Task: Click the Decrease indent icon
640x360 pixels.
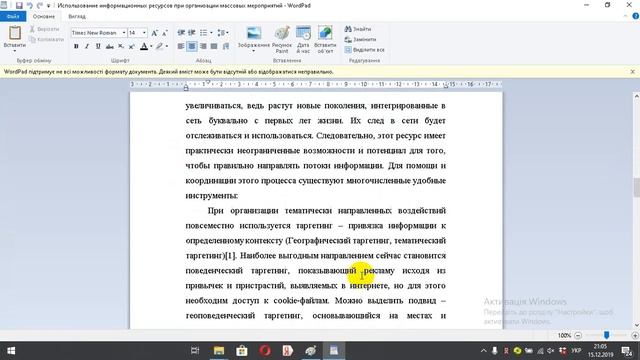Action: 181,33
